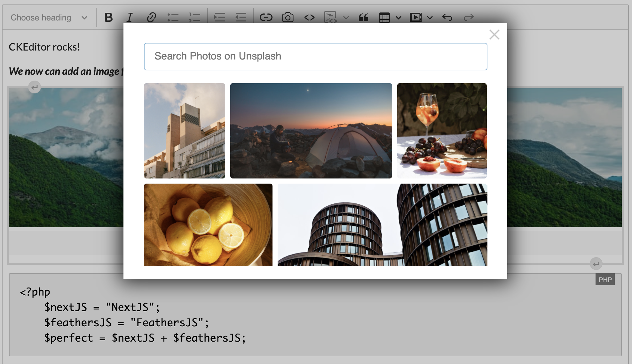Undo the last edit
The width and height of the screenshot is (632, 364).
[x=448, y=17]
